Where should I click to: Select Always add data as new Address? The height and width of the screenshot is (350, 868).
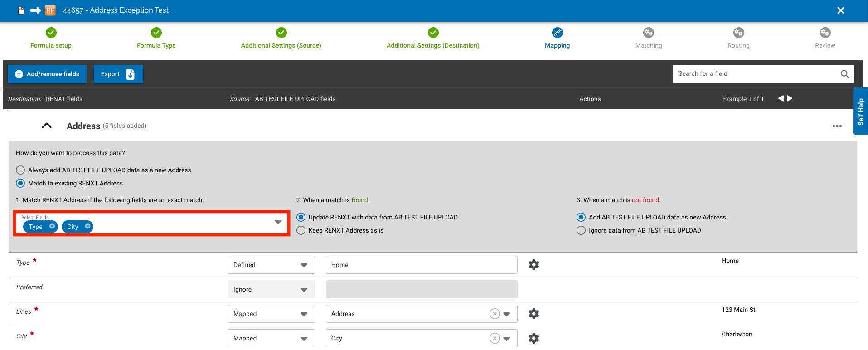(x=20, y=170)
